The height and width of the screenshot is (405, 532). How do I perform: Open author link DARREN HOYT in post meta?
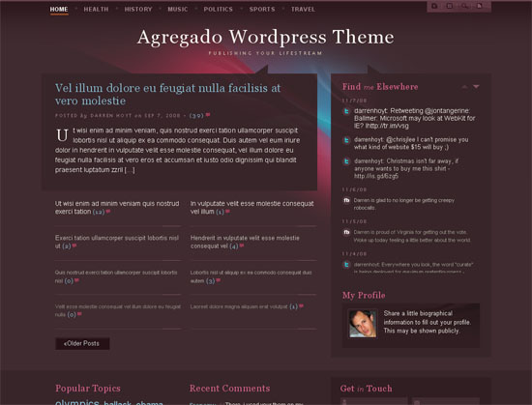click(x=110, y=116)
